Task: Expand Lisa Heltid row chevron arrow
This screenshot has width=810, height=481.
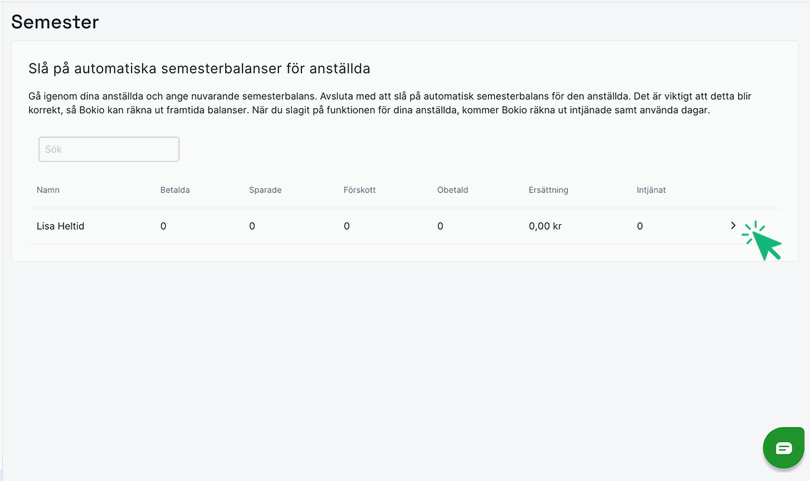Action: 733,226
